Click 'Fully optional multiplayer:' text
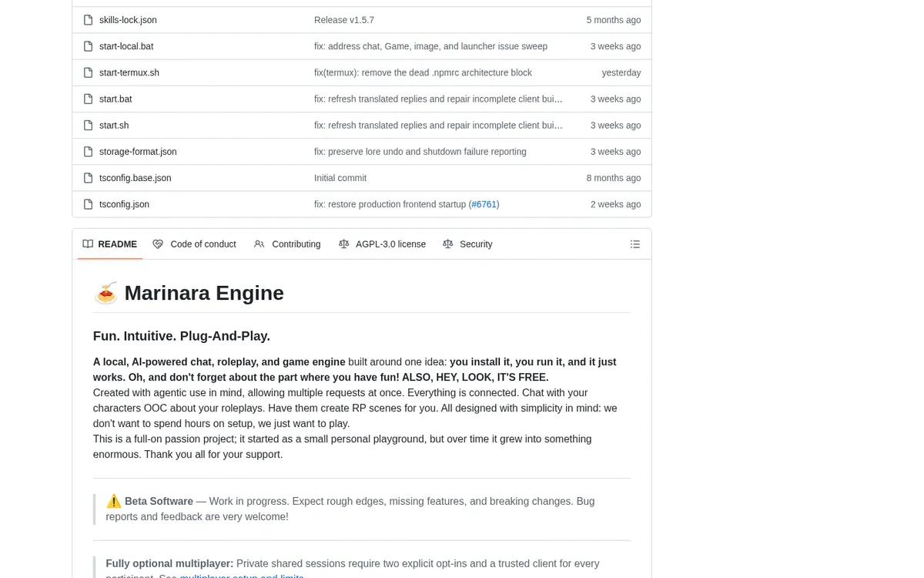924x578 pixels. (x=169, y=563)
